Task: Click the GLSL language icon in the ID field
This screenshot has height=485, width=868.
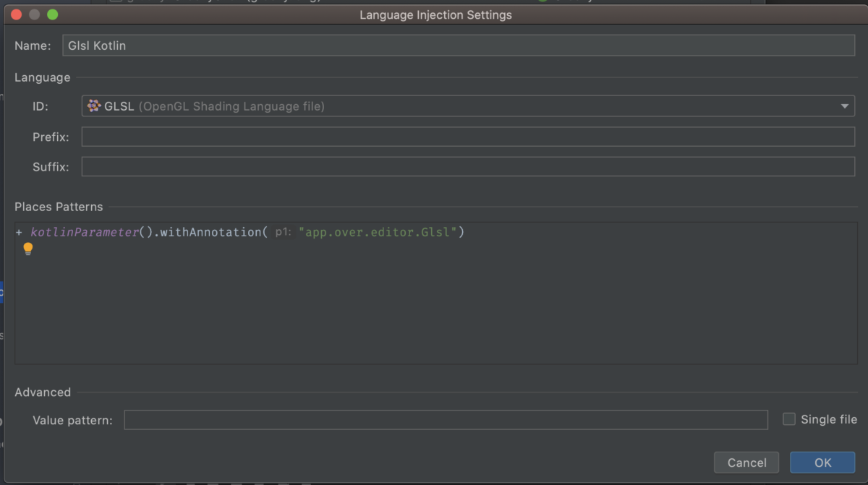Action: [93, 106]
